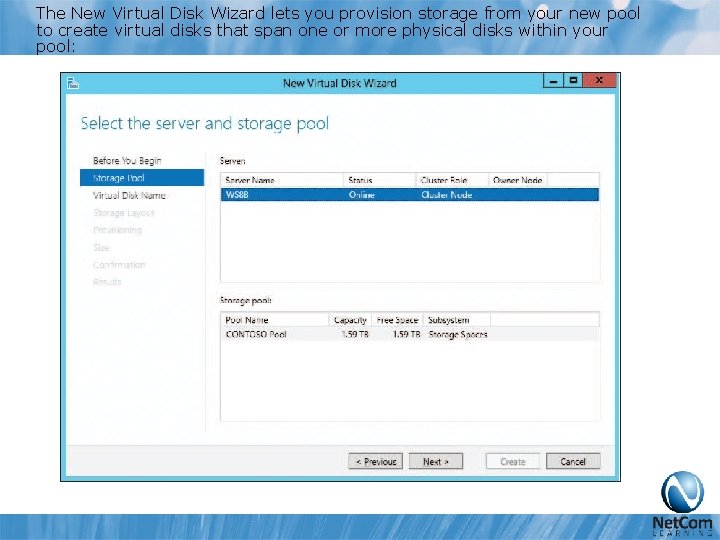Select the Size step
Screen dimensions: 720x540
coord(101,248)
